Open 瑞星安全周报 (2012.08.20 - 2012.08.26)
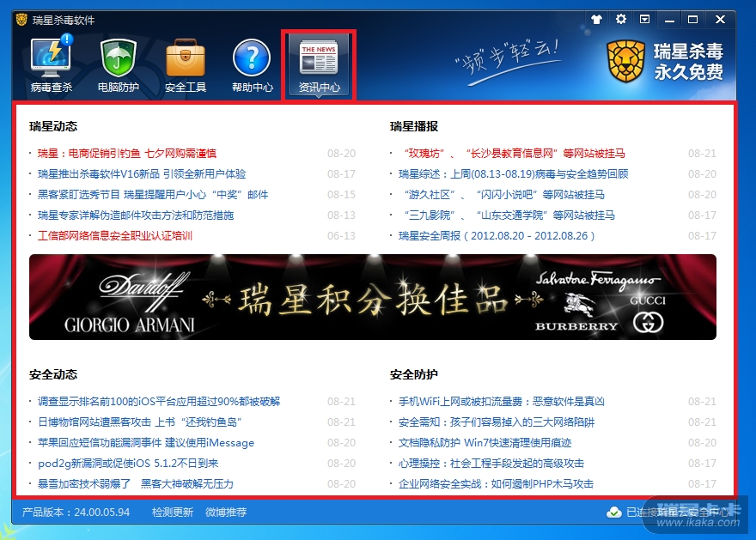756x540 pixels. [497, 236]
